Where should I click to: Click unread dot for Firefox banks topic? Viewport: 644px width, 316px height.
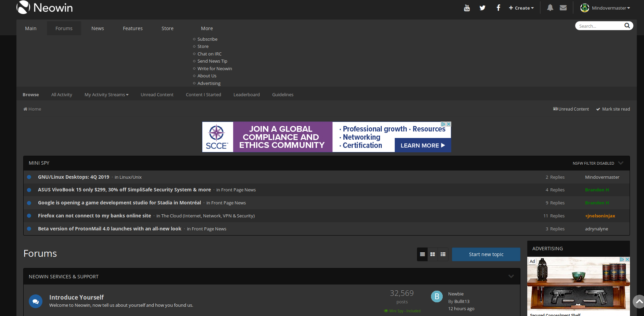(x=29, y=216)
